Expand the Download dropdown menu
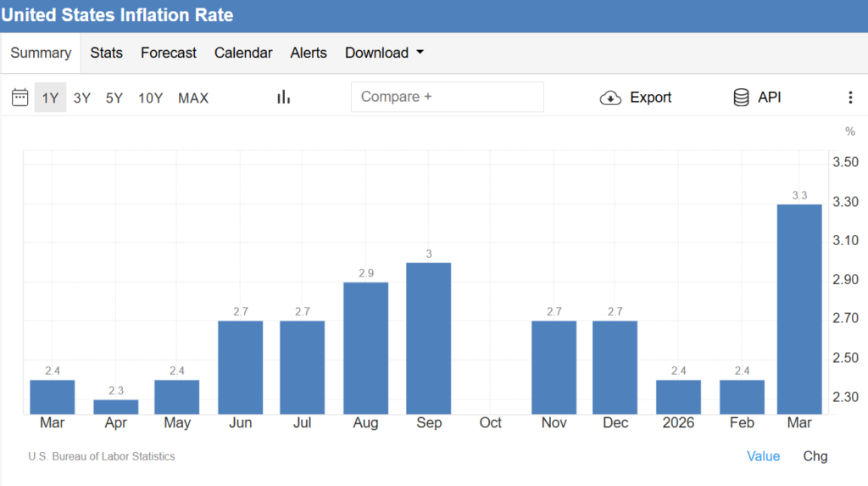Screen dimensions: 868x486 [x=384, y=53]
